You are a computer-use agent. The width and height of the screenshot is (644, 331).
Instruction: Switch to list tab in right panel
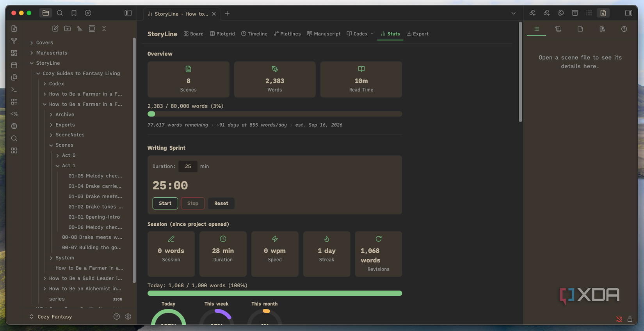pyautogui.click(x=536, y=29)
